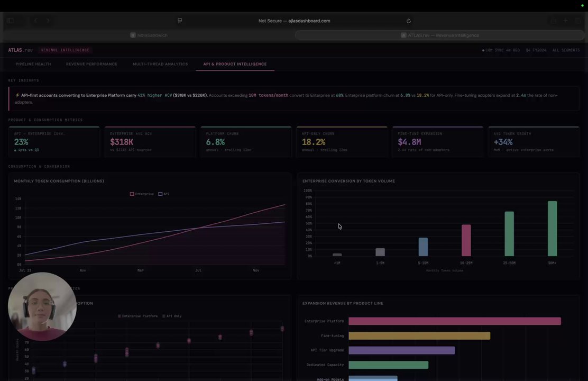Open the share icon in browser toolbar
The height and width of the screenshot is (381, 588).
click(x=554, y=21)
